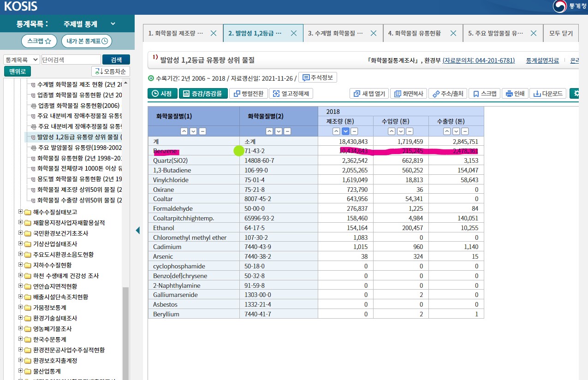Close the '4. 화학물질 유통현황' tab
The width and height of the screenshot is (588, 380).
(x=453, y=33)
